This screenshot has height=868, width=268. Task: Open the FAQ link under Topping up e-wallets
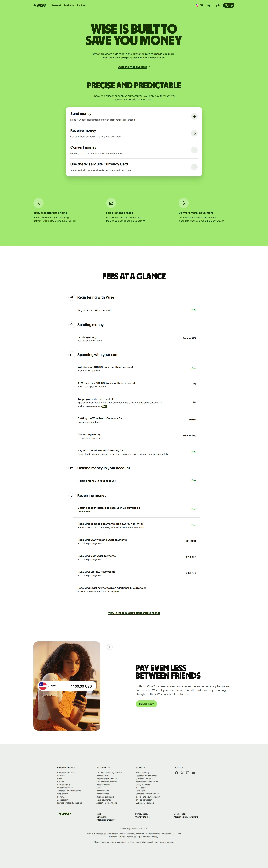[105, 406]
